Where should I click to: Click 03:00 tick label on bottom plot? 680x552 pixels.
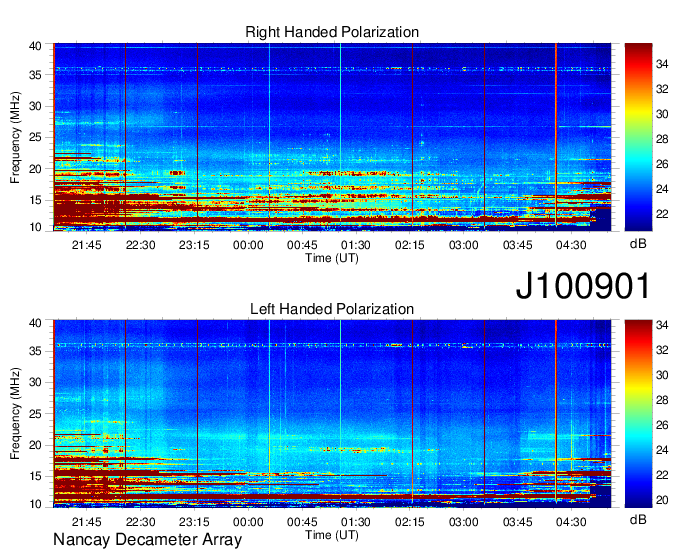click(x=464, y=522)
